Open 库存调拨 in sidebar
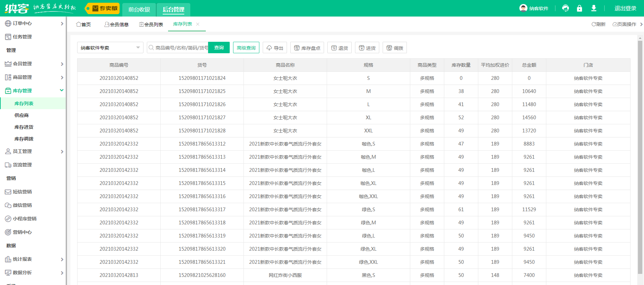Viewport: 644px width, 285px height. (x=24, y=139)
